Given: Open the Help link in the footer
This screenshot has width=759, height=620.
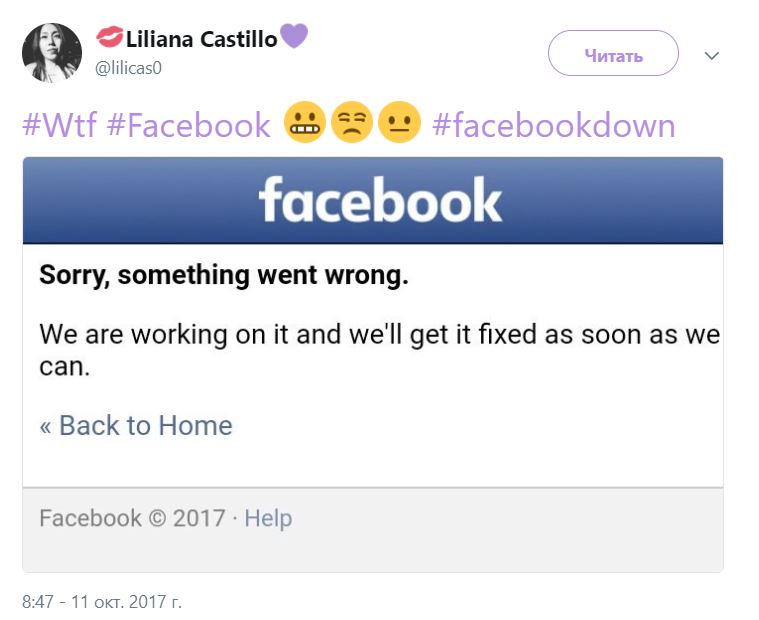Looking at the screenshot, I should point(268,518).
